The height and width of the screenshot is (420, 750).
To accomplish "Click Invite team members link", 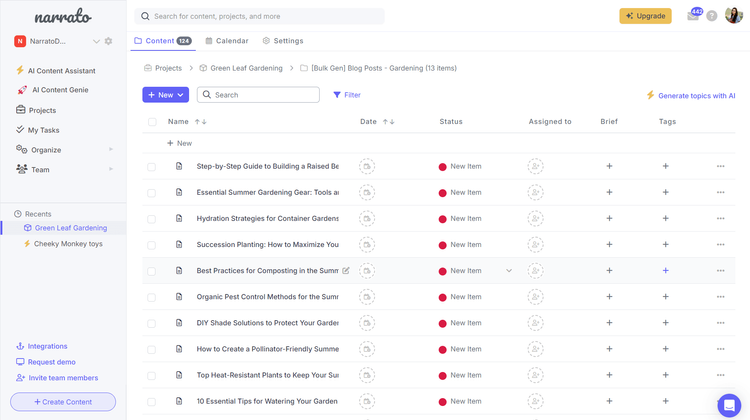I will (57, 377).
